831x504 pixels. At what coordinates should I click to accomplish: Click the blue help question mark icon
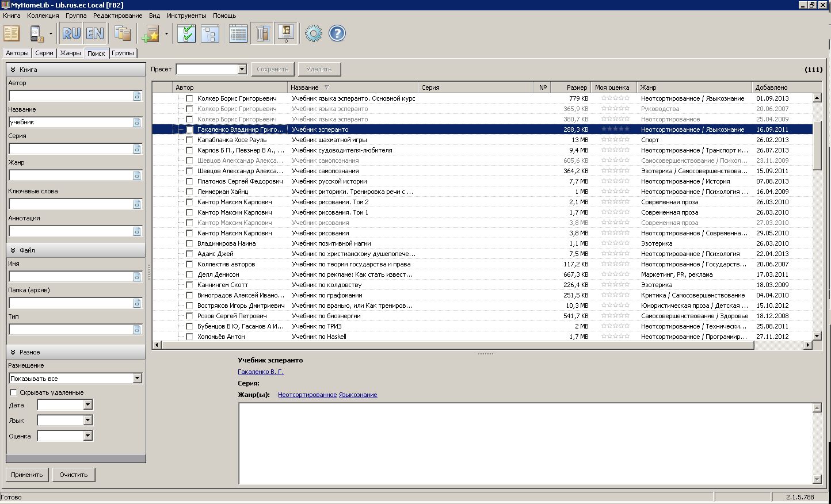[x=337, y=33]
